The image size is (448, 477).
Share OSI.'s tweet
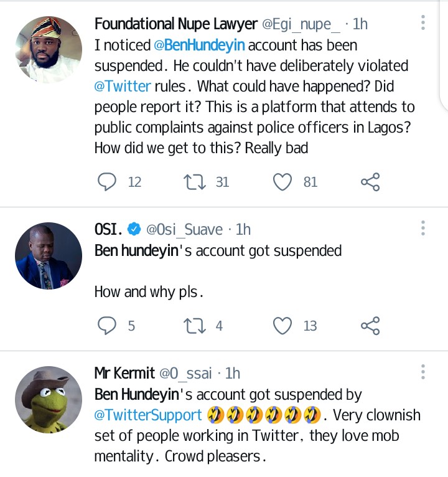click(370, 325)
